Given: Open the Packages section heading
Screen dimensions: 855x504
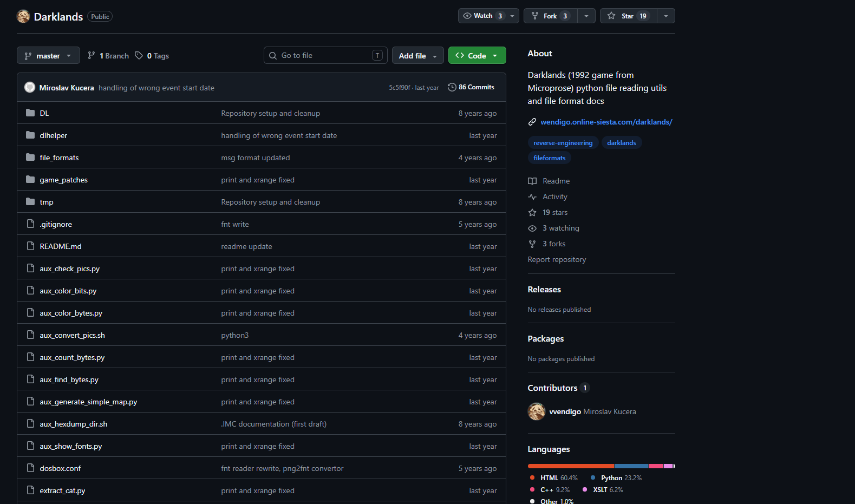Looking at the screenshot, I should pos(546,338).
